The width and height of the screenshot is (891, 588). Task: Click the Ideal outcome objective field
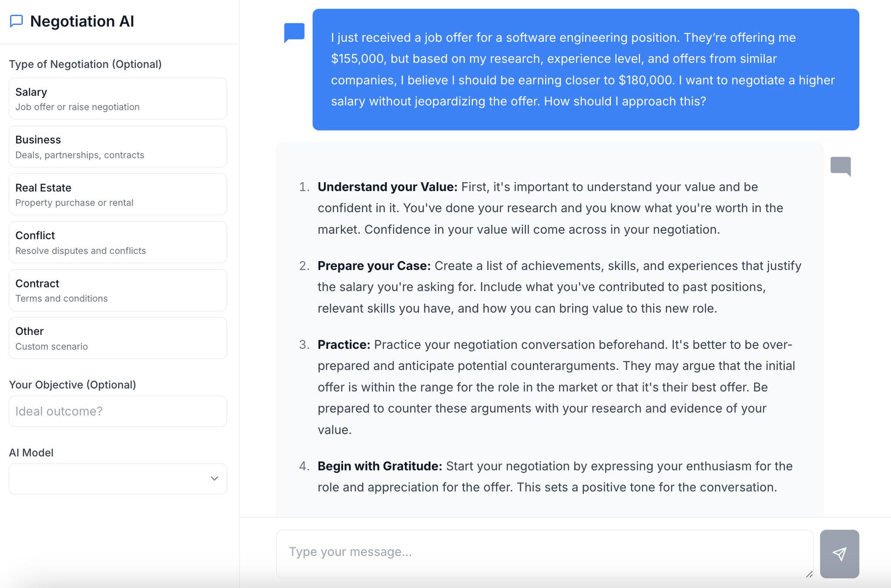click(118, 411)
